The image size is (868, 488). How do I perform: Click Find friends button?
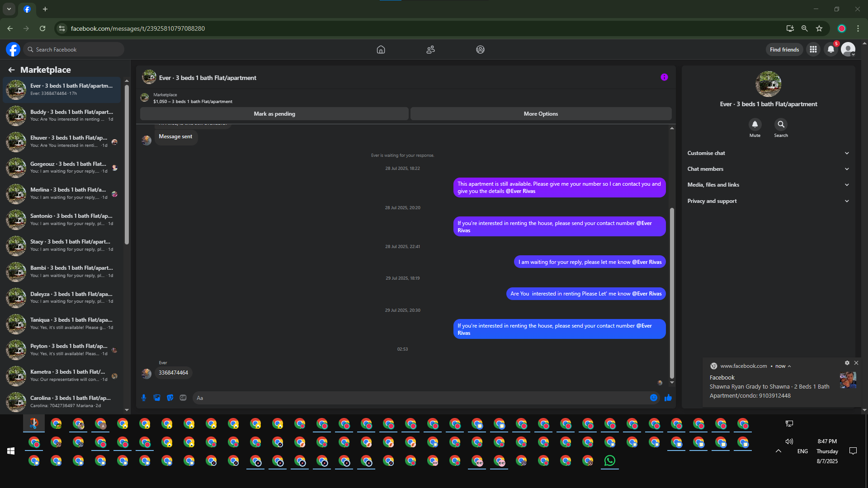[x=784, y=50]
